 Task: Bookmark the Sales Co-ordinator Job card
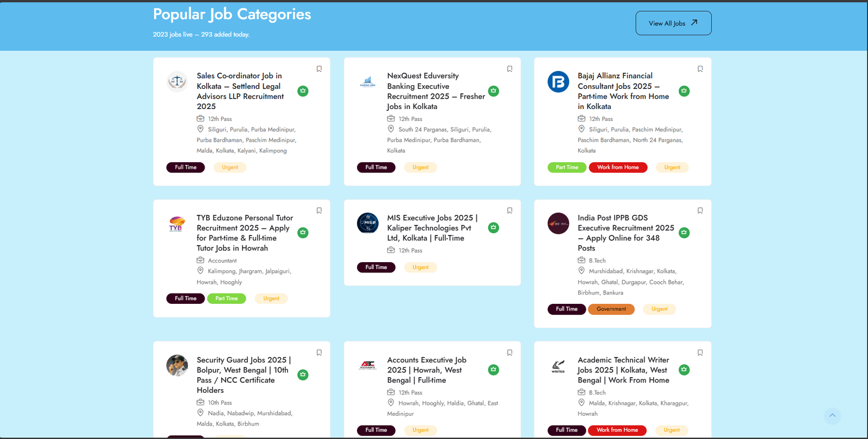point(319,69)
